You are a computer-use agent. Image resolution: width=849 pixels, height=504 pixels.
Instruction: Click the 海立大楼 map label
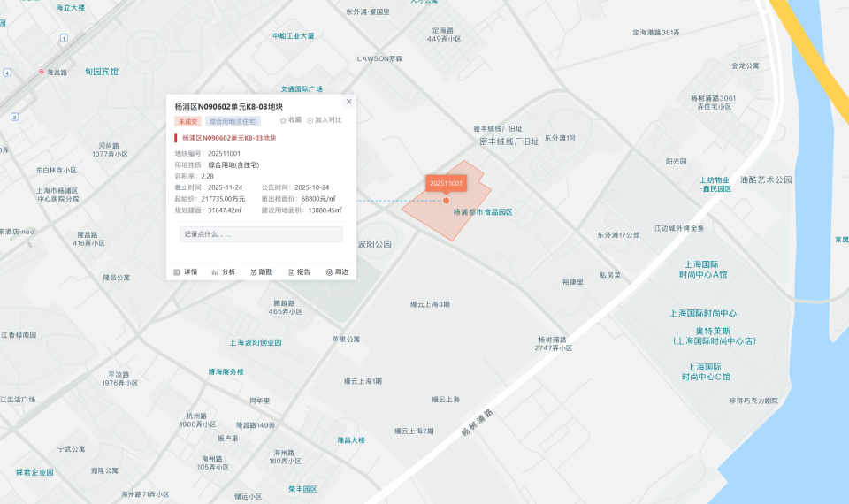pos(71,8)
